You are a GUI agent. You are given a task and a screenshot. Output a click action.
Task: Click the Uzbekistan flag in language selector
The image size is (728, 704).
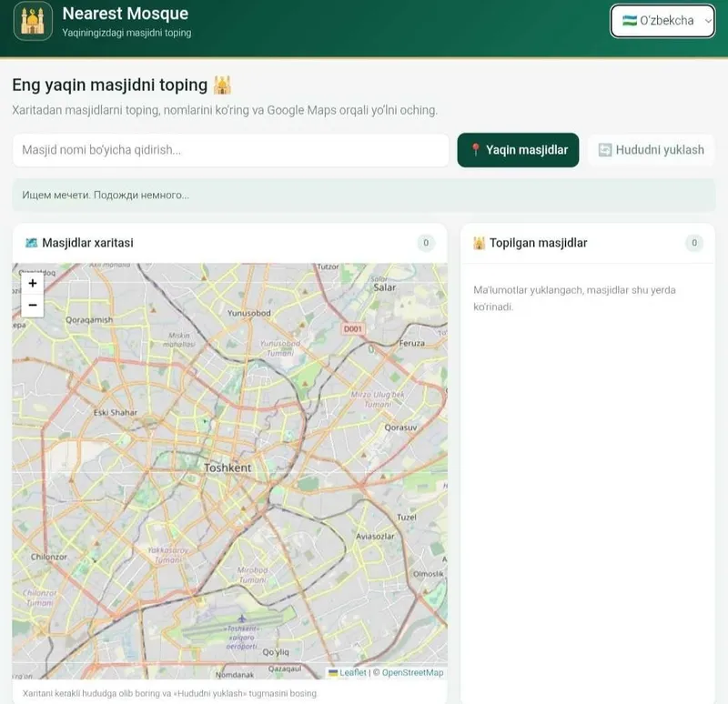[630, 20]
